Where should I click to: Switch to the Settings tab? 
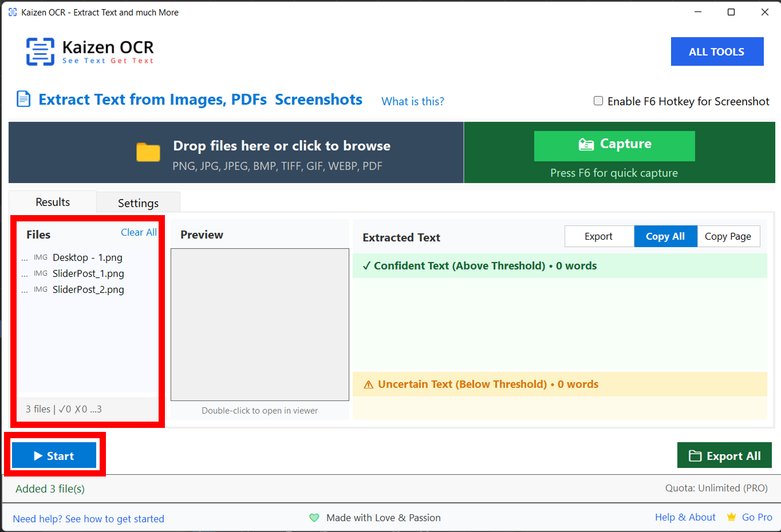pyautogui.click(x=138, y=203)
